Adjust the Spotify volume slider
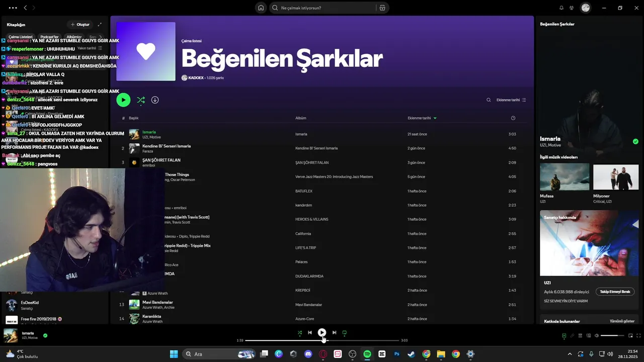 612,336
